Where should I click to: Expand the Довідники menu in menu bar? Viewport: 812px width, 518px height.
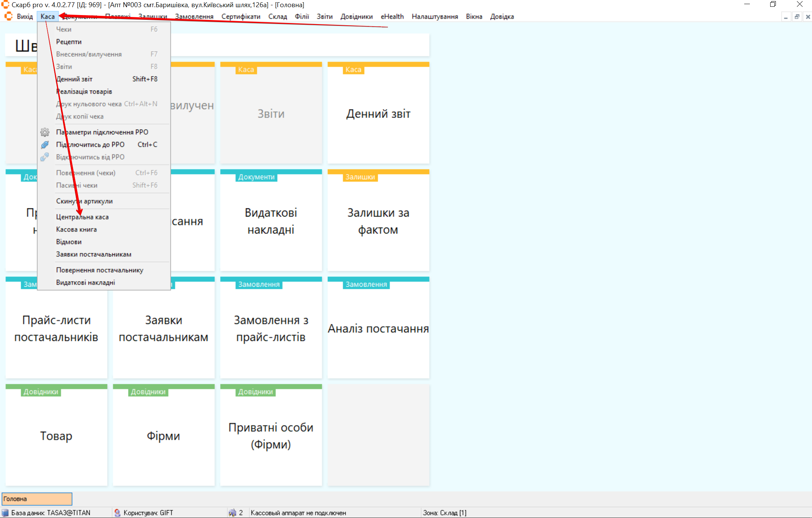coord(356,17)
